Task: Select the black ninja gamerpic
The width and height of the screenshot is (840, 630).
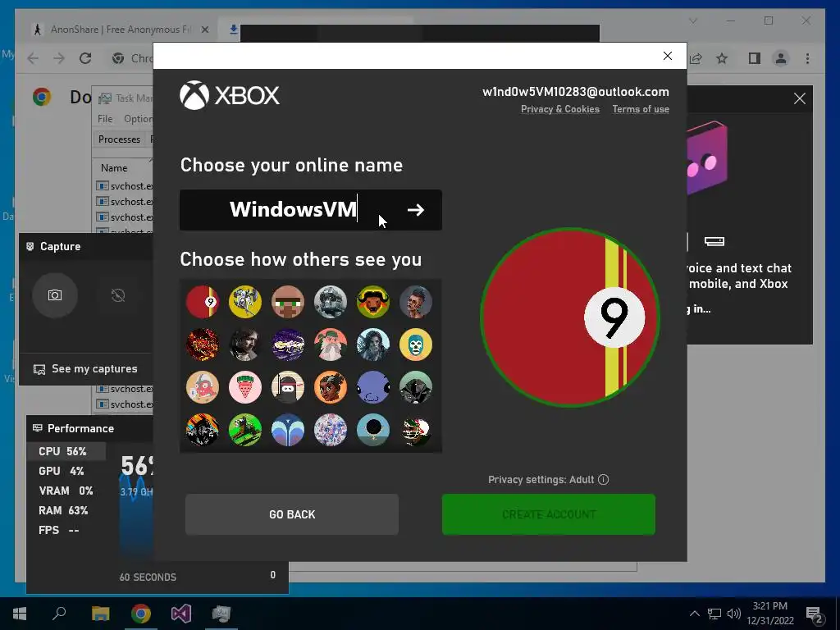Action: point(288,387)
